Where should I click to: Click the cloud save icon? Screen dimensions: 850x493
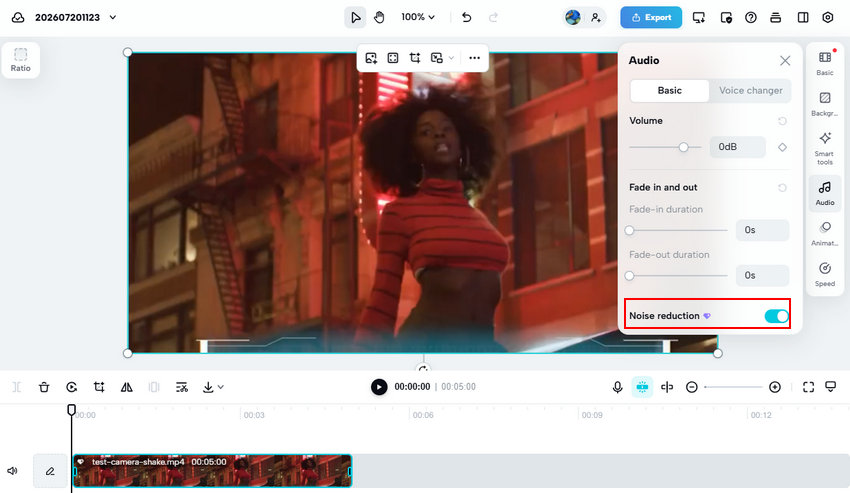point(18,17)
